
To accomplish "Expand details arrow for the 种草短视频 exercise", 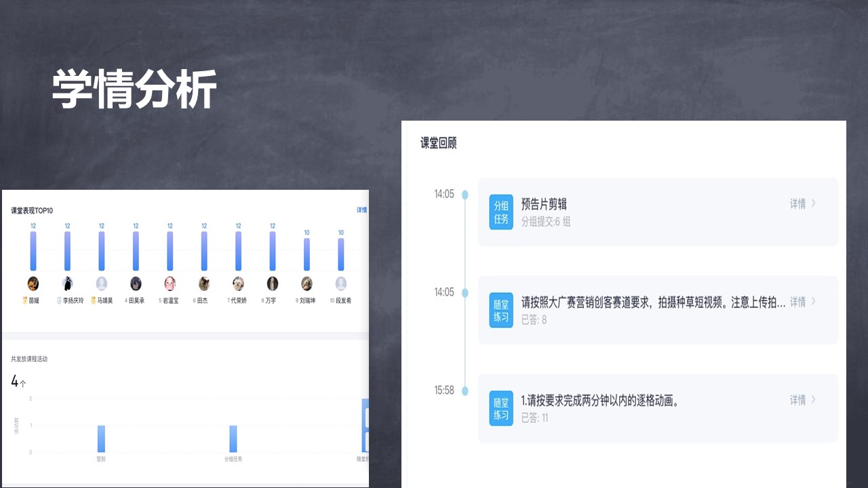I will 813,302.
